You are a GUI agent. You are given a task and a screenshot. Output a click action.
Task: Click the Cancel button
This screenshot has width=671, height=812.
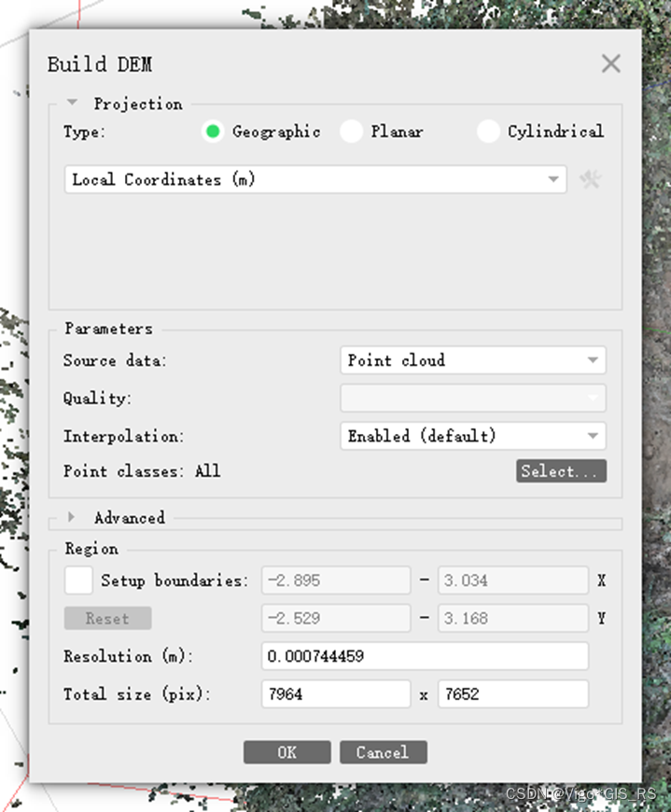point(384,752)
